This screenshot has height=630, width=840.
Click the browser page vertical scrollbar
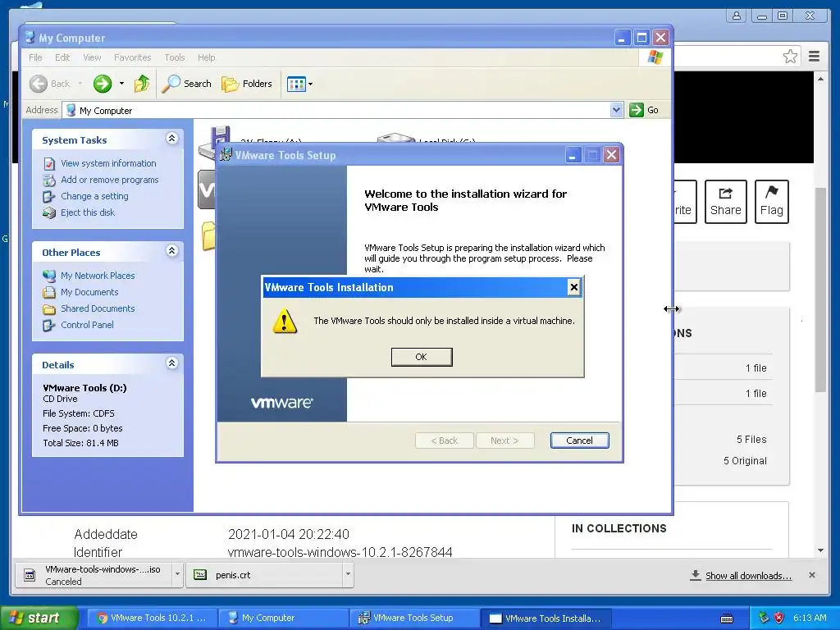[x=820, y=290]
